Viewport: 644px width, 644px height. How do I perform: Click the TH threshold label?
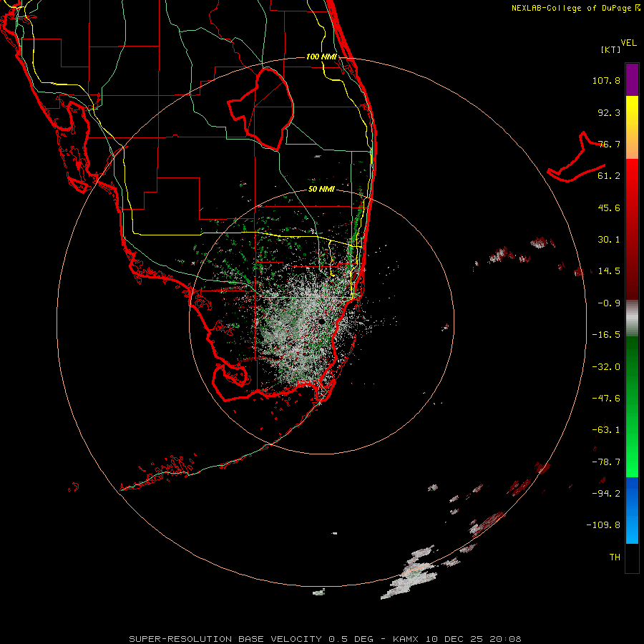pyautogui.click(x=615, y=557)
